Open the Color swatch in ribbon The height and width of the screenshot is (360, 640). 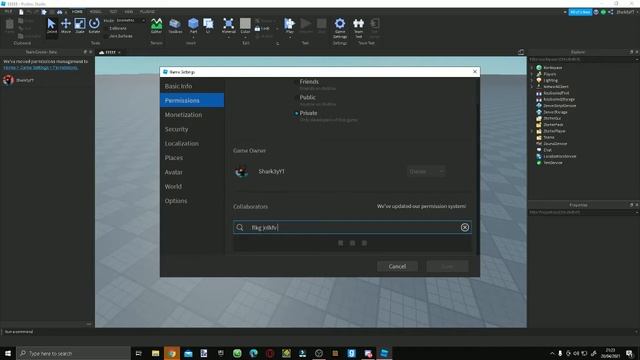point(245,26)
